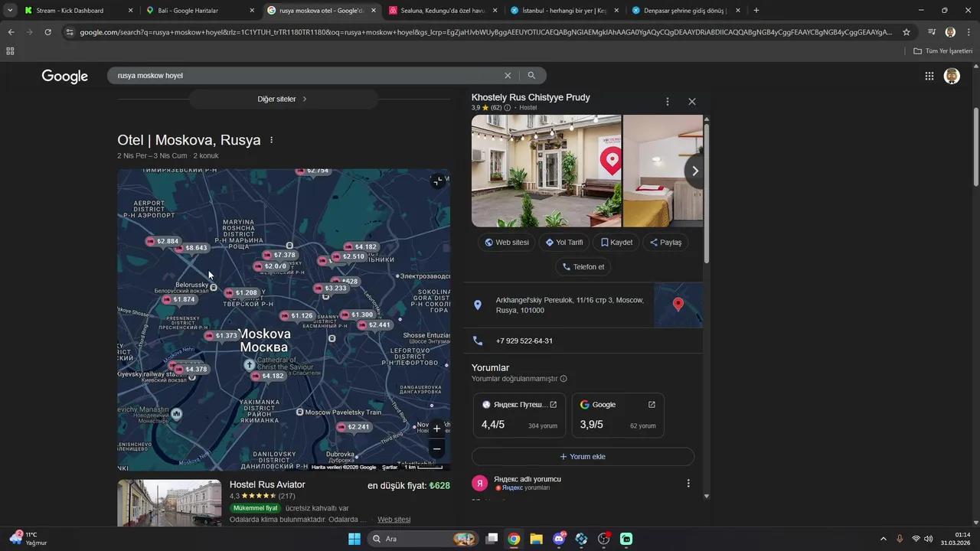The image size is (980, 551).
Task: Show next hostel photo
Action: tap(694, 171)
